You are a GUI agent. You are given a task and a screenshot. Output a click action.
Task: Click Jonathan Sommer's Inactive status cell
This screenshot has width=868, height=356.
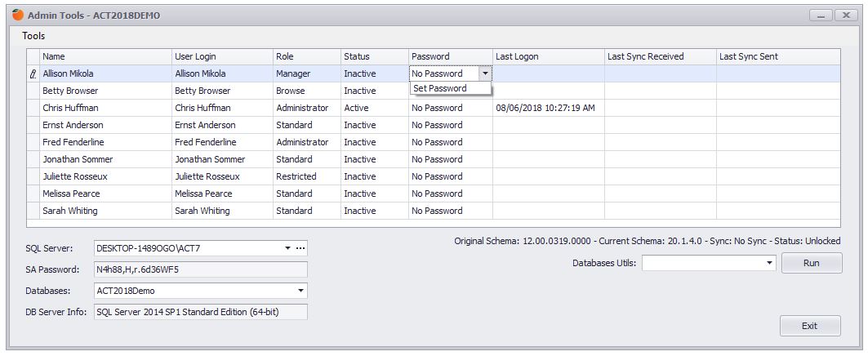pyautogui.click(x=375, y=159)
